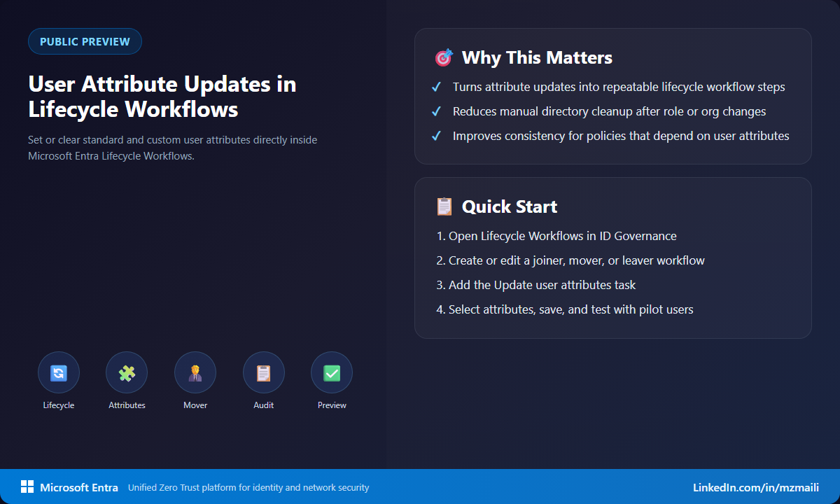Click 'Improves consistency for policies' line
840x504 pixels.
pos(621,136)
